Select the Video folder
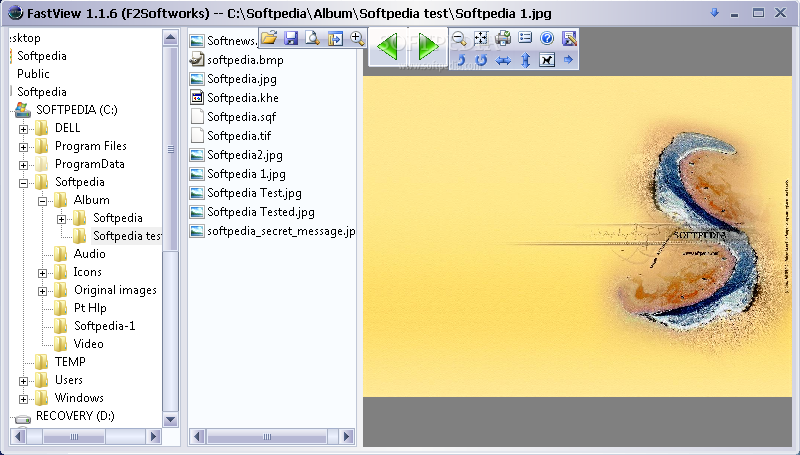 click(x=88, y=343)
